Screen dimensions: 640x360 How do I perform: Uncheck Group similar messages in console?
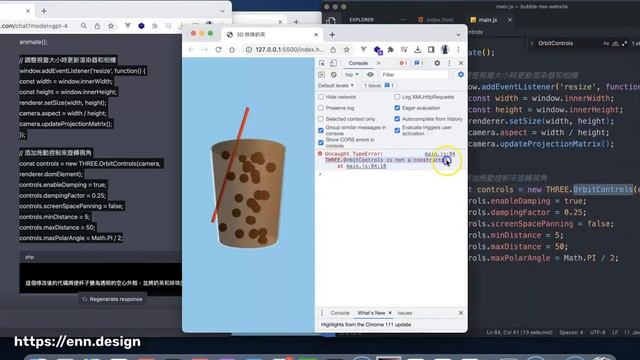point(321,130)
